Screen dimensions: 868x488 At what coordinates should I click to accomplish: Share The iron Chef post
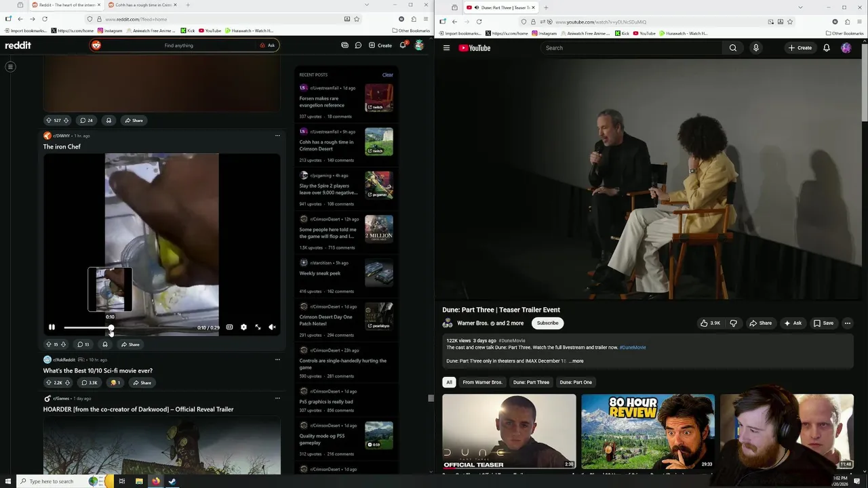click(130, 344)
